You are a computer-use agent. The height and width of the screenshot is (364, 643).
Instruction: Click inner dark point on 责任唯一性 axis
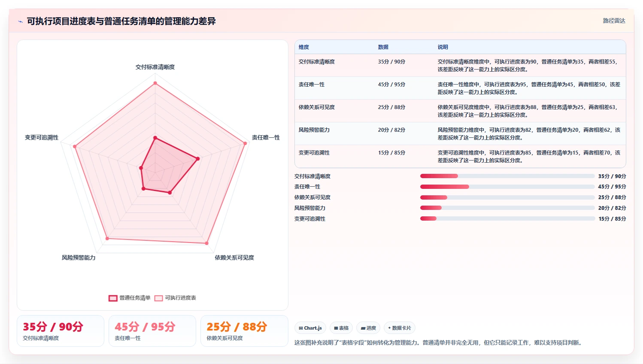point(198,159)
